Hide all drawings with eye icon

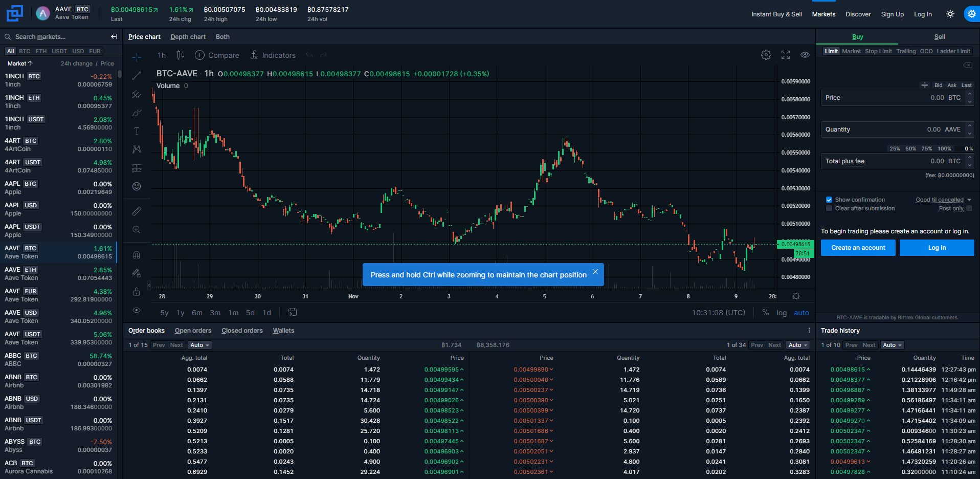tap(137, 310)
